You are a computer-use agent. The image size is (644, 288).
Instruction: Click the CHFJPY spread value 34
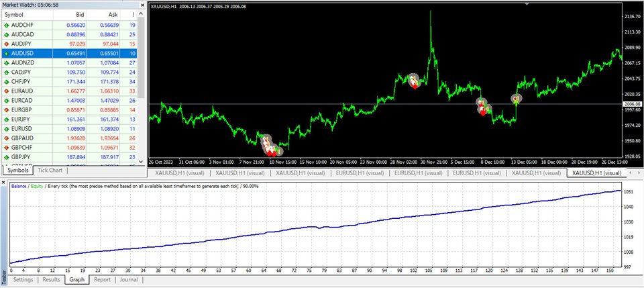coord(132,82)
